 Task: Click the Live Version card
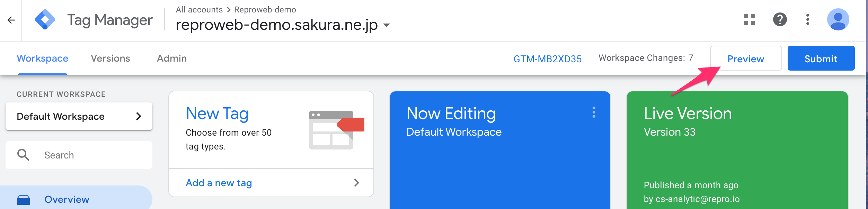[x=737, y=150]
